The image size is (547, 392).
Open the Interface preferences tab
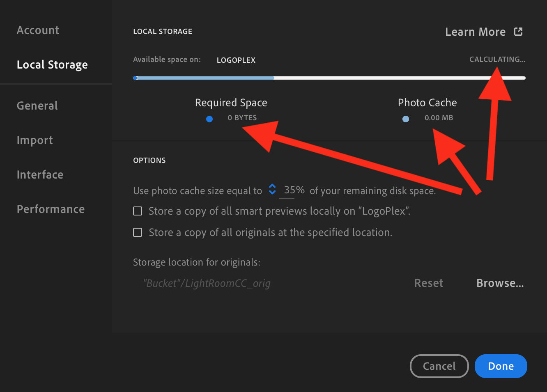coord(40,175)
